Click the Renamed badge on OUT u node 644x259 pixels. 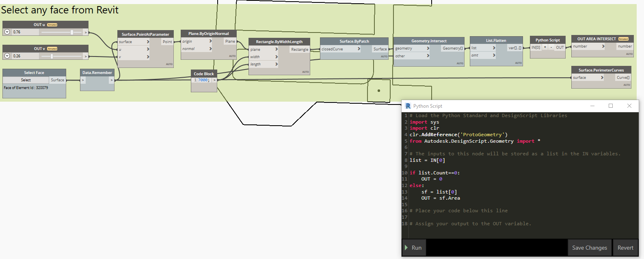tap(52, 25)
